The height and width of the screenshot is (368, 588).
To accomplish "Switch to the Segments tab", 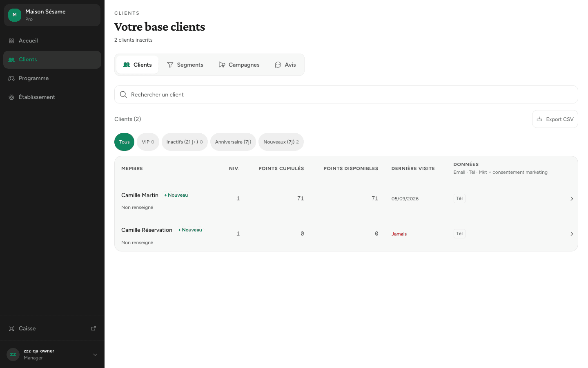I will coord(185,65).
